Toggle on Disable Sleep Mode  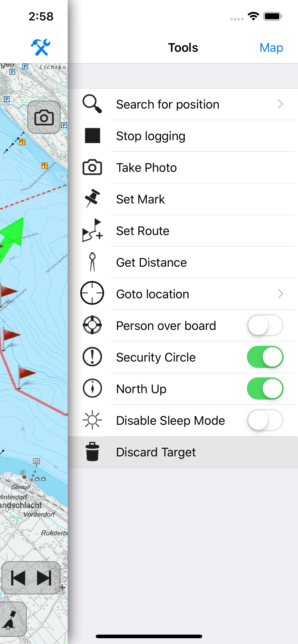tap(265, 420)
